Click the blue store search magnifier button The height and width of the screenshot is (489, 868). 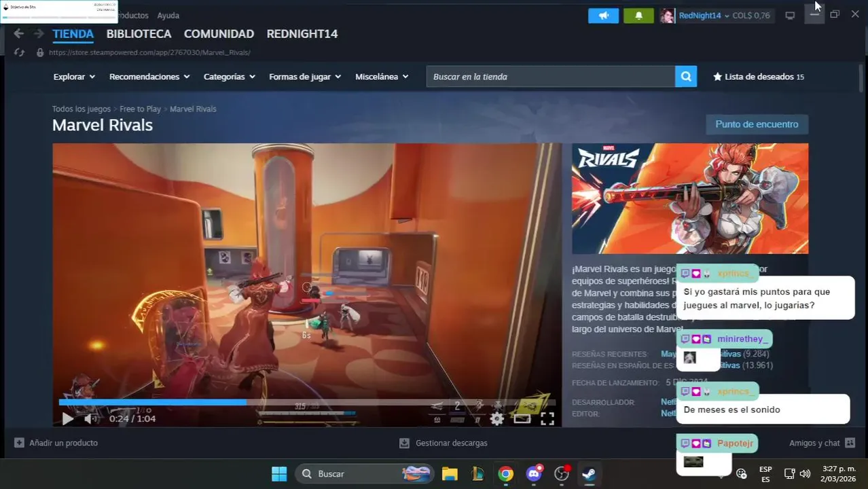(x=686, y=77)
